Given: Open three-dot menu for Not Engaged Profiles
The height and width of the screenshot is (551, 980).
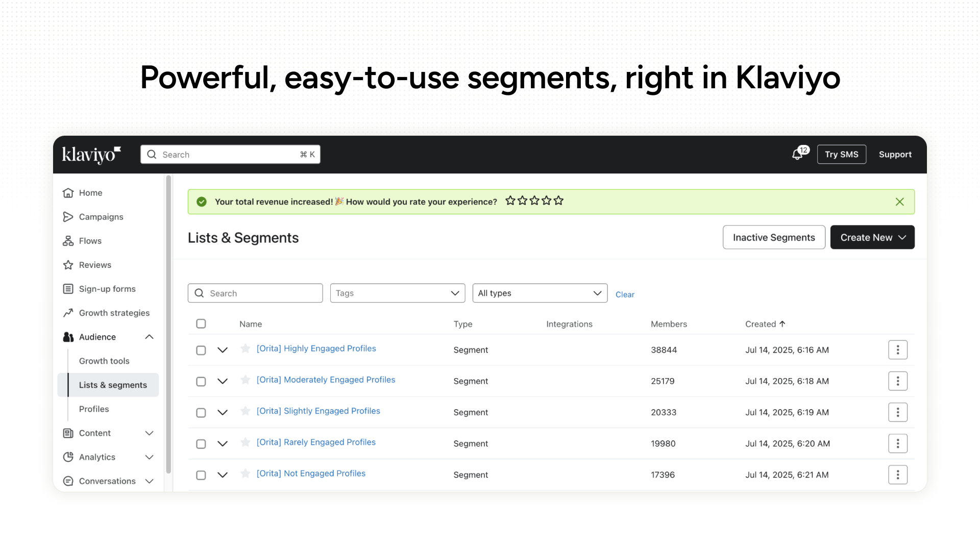Looking at the screenshot, I should 897,474.
